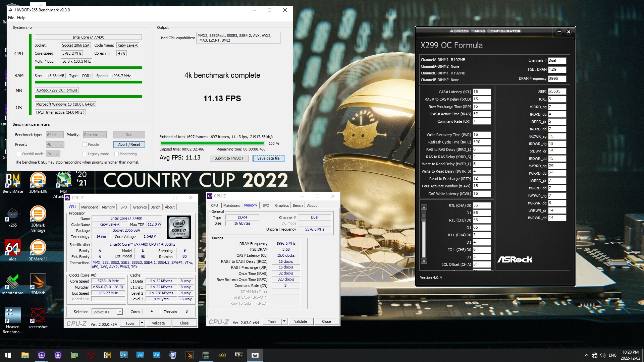Open File Explorer from the taskbar

click(x=25, y=355)
